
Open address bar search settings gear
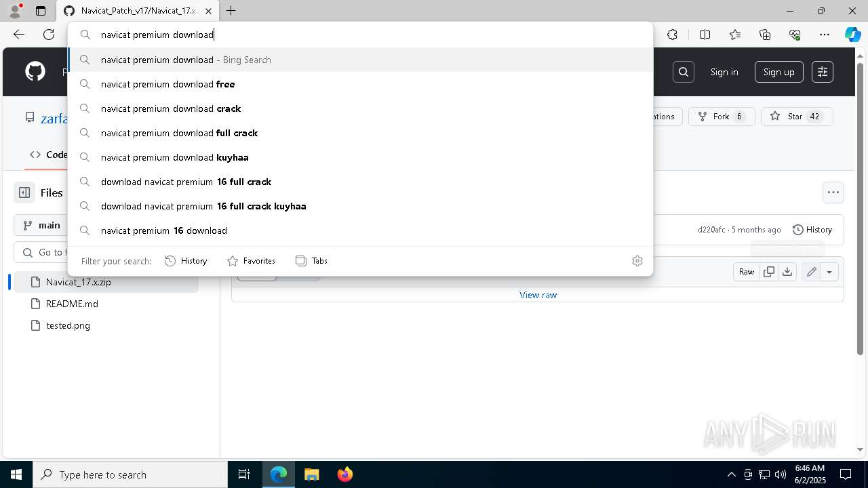coord(637,261)
